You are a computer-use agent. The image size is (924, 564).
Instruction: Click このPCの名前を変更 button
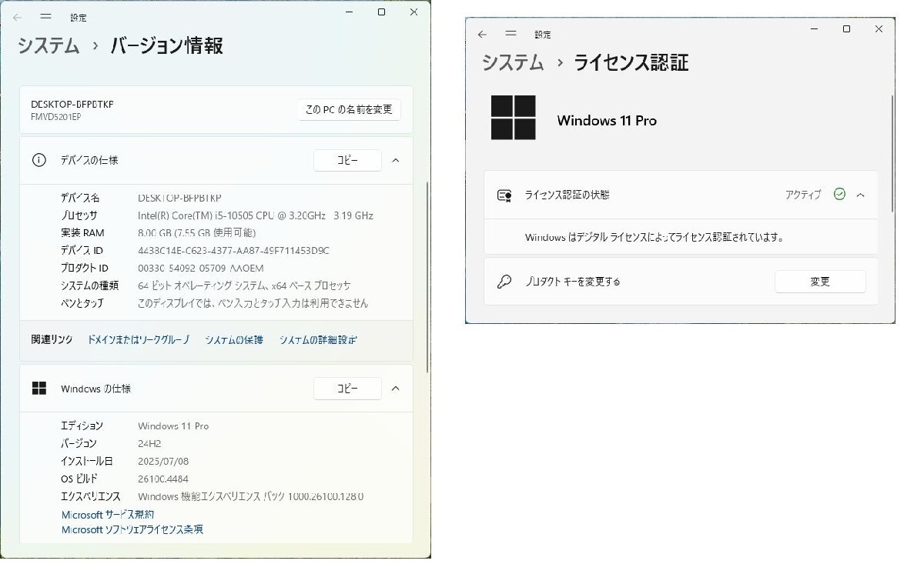(x=349, y=109)
